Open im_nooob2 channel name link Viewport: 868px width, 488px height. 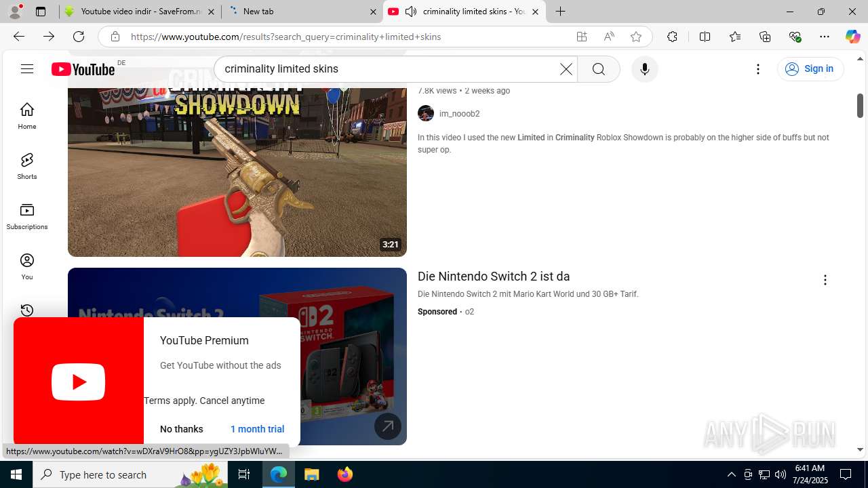[459, 114]
